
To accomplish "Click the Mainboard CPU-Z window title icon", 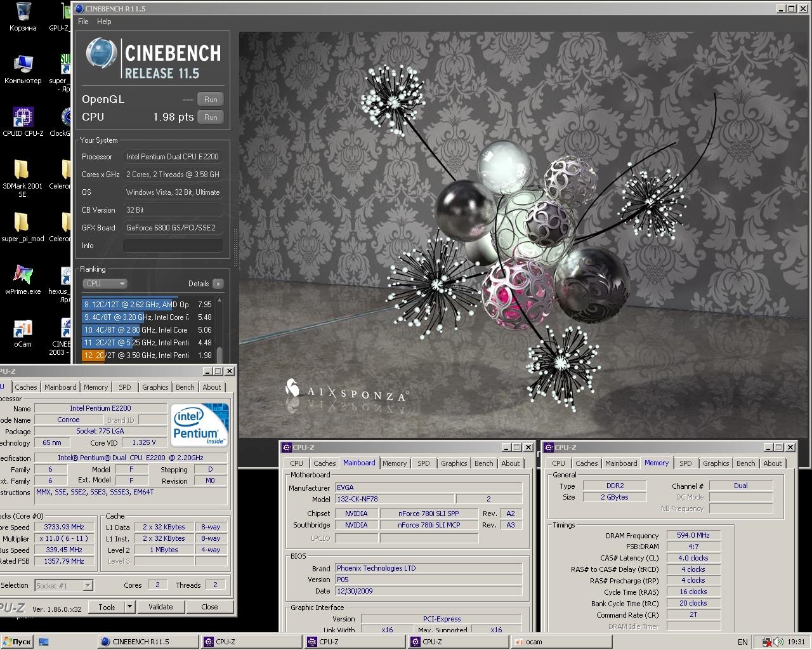I will (x=287, y=448).
